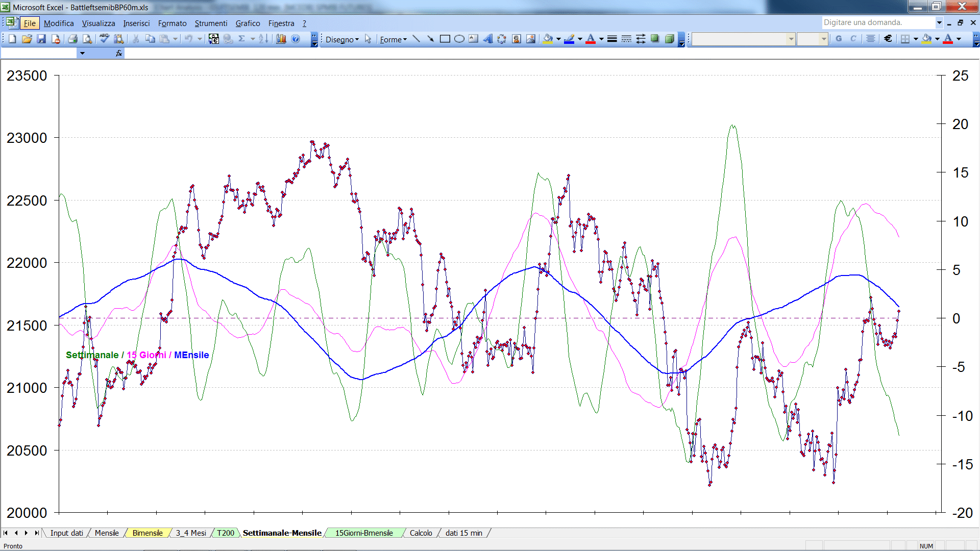
Task: Open Shadow Style settings
Action: pyautogui.click(x=655, y=39)
